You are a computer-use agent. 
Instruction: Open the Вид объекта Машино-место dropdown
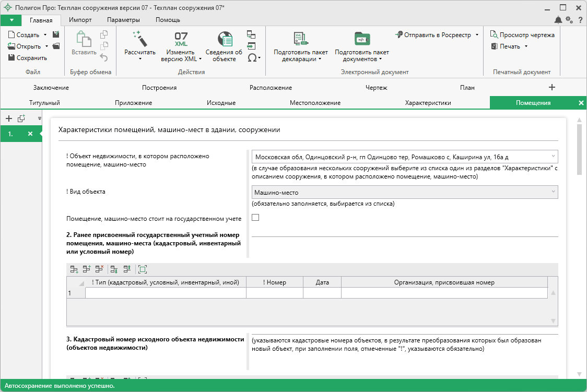tap(553, 192)
